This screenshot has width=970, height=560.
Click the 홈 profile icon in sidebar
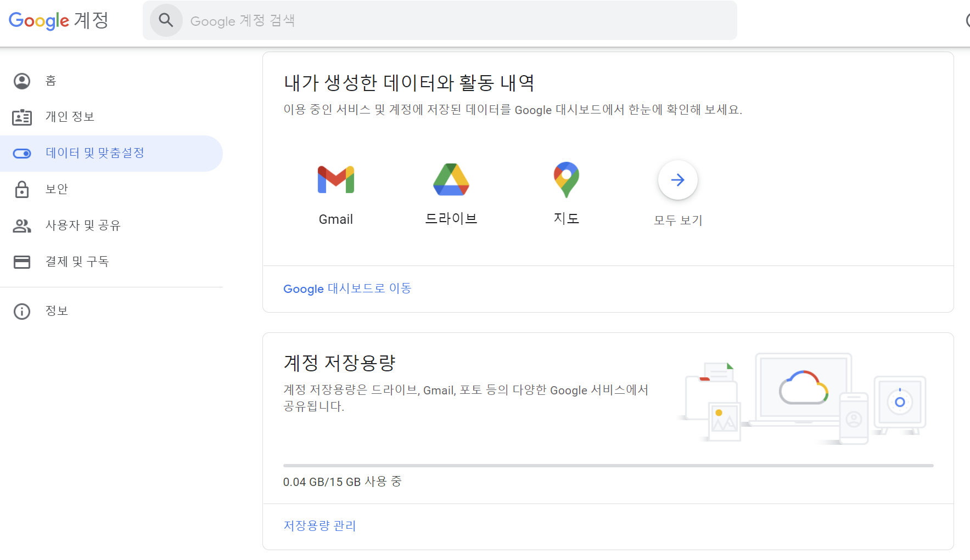pyautogui.click(x=22, y=81)
